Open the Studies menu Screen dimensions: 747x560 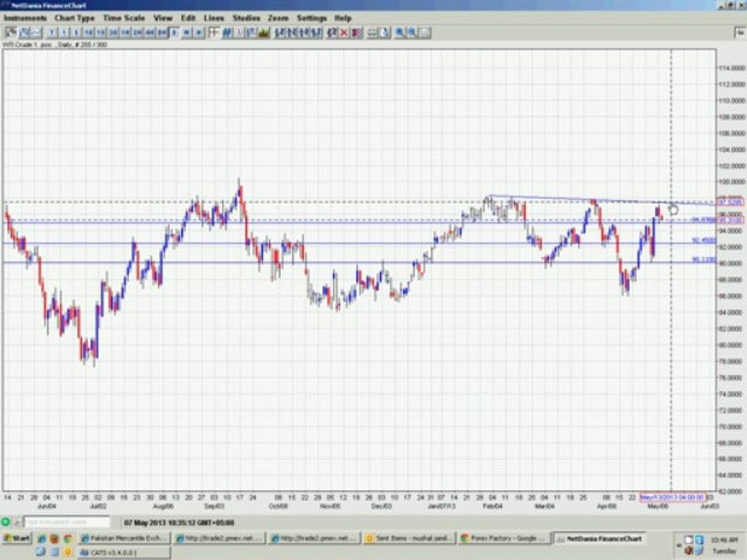pyautogui.click(x=247, y=18)
